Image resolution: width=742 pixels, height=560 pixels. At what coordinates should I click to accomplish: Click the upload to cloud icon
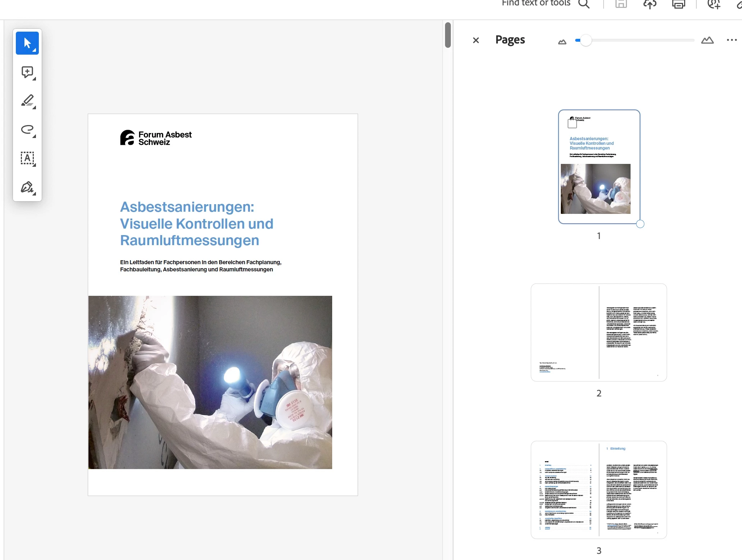pyautogui.click(x=650, y=4)
